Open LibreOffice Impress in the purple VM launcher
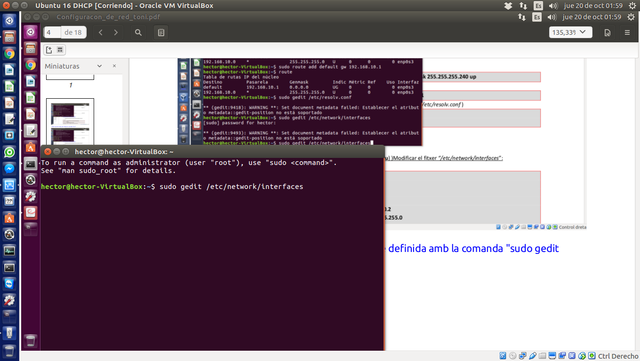Image resolution: width=640 pixels, height=361 pixels. (x=31, y=114)
